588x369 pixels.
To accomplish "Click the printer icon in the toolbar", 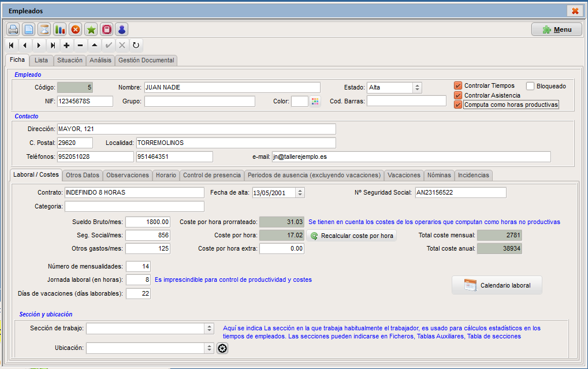I will 13,29.
